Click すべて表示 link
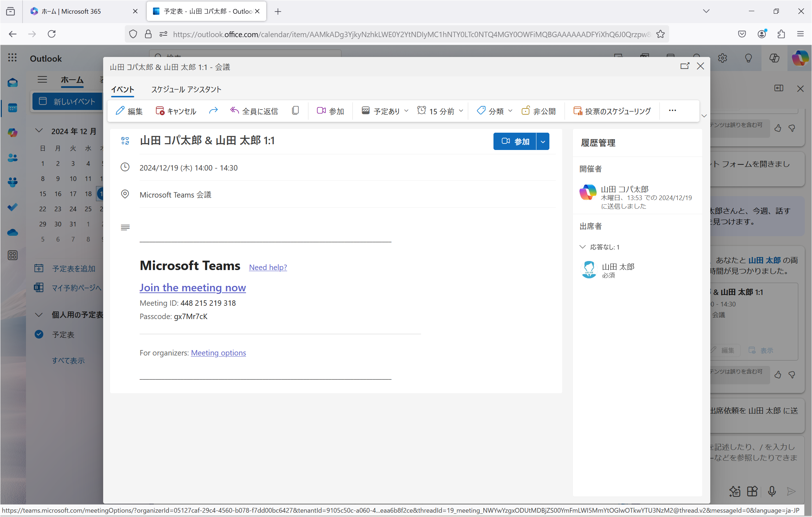812x517 pixels. [68, 360]
